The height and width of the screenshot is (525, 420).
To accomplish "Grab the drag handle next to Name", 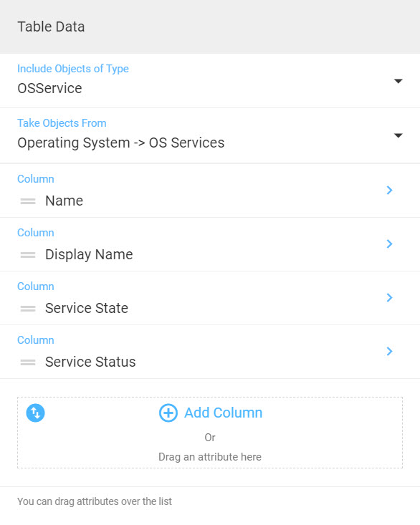I will (x=28, y=201).
